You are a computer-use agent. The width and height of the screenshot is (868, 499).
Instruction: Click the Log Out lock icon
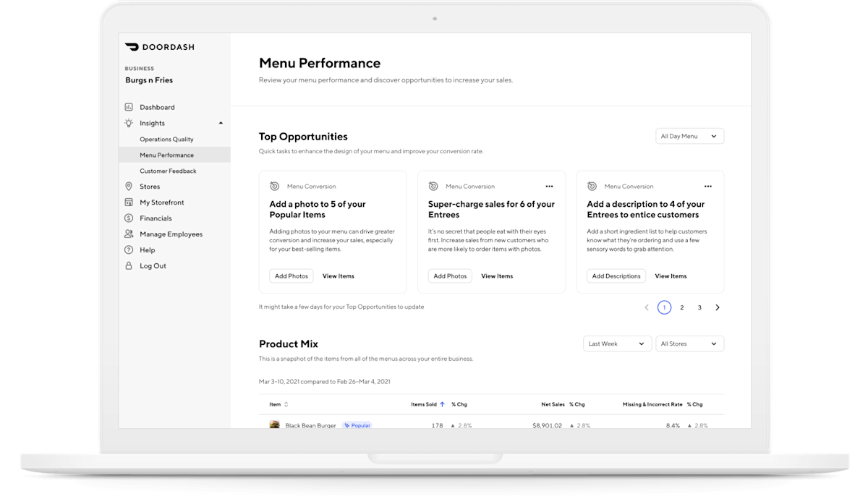[x=129, y=265]
